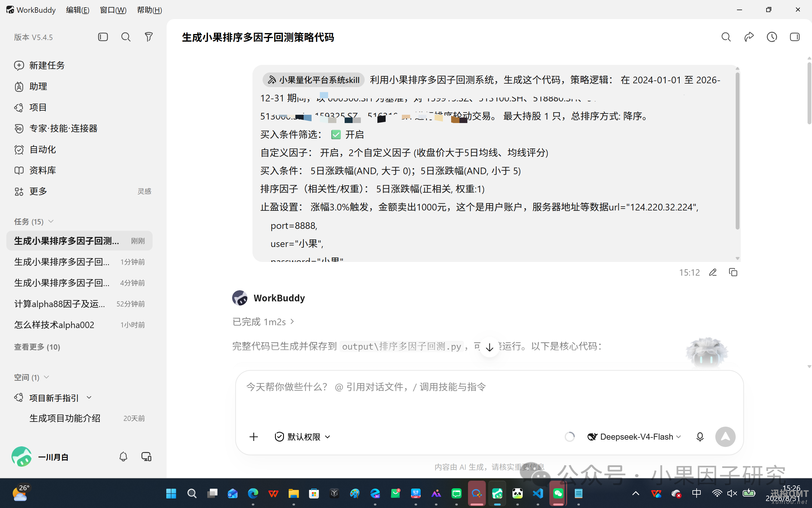Select the task dated 4分钟前
Image resolution: width=812 pixels, height=508 pixels.
pyautogui.click(x=79, y=283)
